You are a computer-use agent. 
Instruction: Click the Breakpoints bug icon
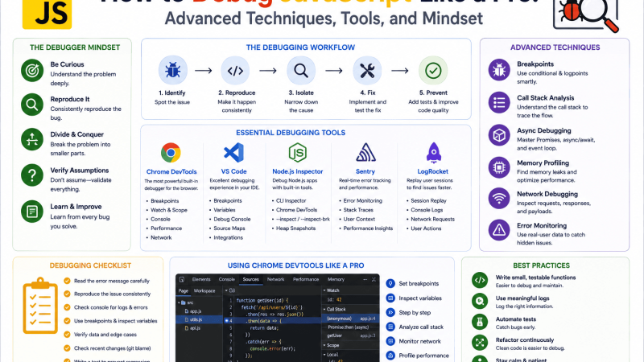[499, 70]
